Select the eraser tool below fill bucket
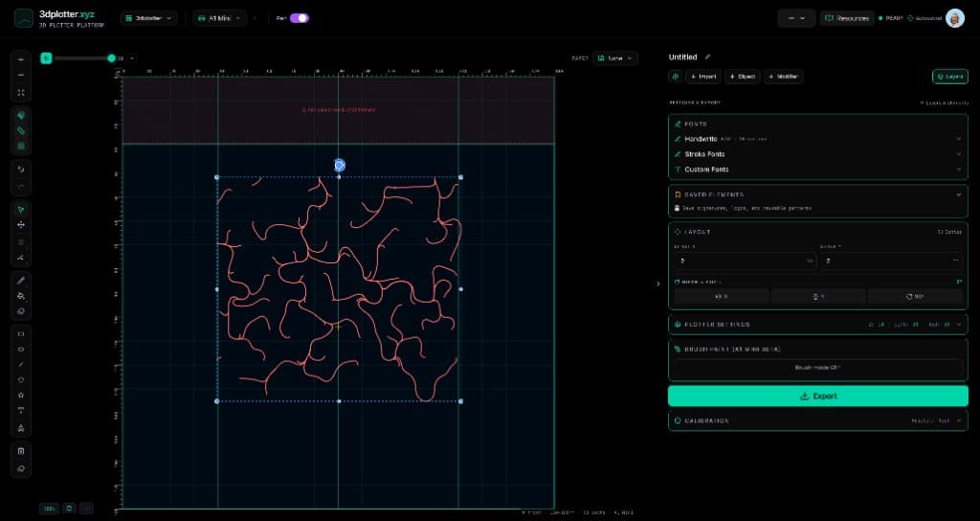This screenshot has height=521, width=980. pyautogui.click(x=21, y=311)
